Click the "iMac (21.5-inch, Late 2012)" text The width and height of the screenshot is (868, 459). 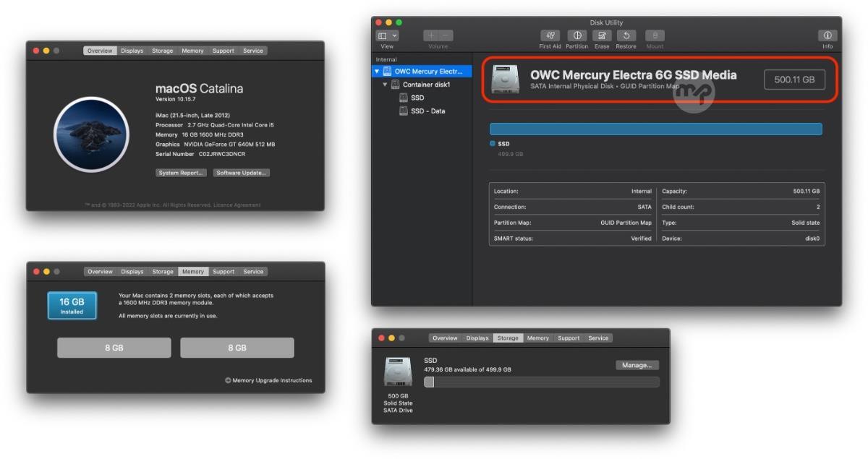coord(192,116)
